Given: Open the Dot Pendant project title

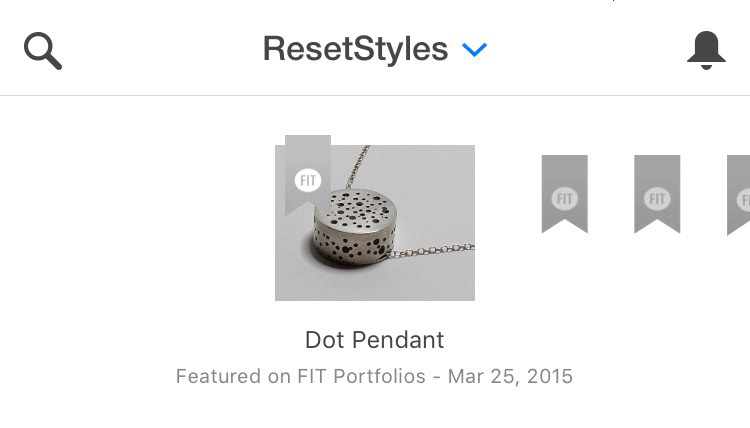Looking at the screenshot, I should (x=374, y=340).
